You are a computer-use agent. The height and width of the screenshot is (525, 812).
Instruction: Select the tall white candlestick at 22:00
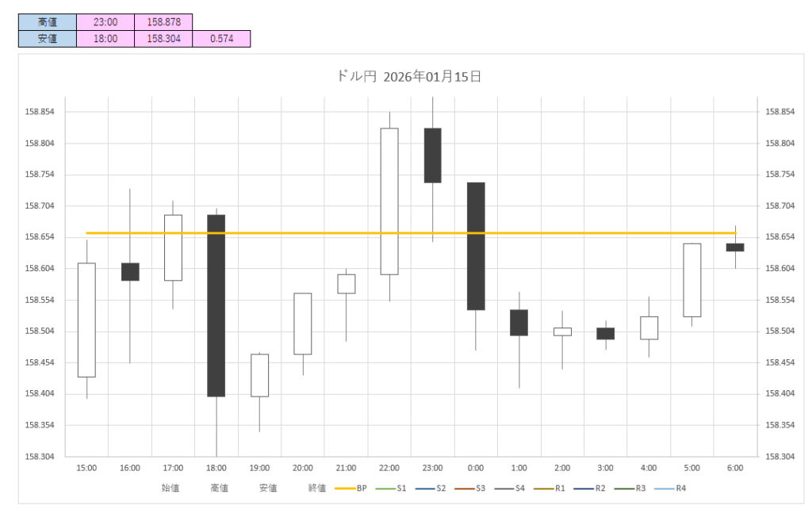[x=389, y=201]
